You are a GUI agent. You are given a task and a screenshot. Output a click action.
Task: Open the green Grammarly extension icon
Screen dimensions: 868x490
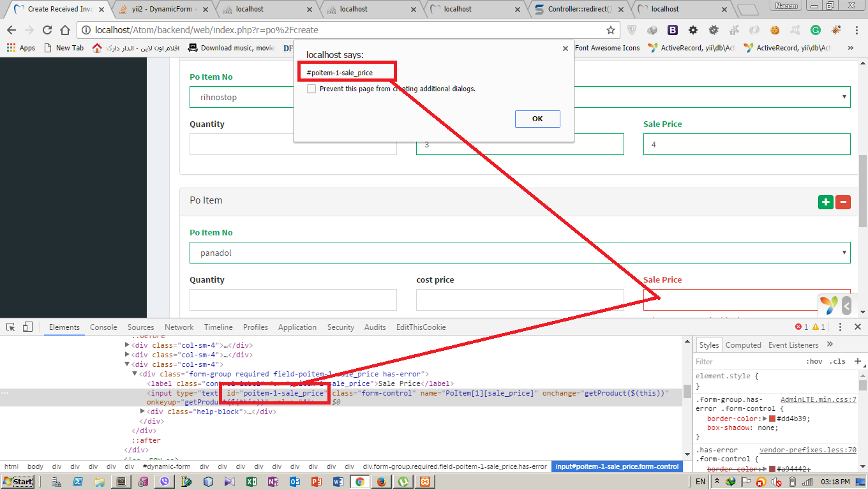point(816,30)
